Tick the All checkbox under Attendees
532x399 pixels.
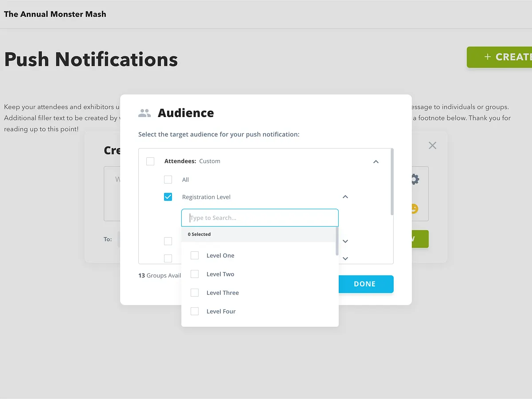(168, 180)
